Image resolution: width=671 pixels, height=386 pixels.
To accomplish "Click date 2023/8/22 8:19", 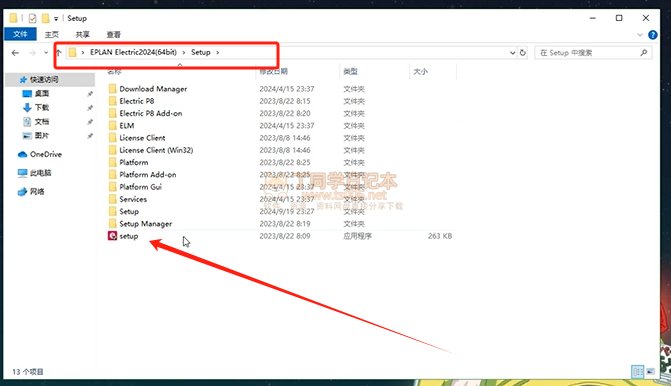I will click(285, 224).
